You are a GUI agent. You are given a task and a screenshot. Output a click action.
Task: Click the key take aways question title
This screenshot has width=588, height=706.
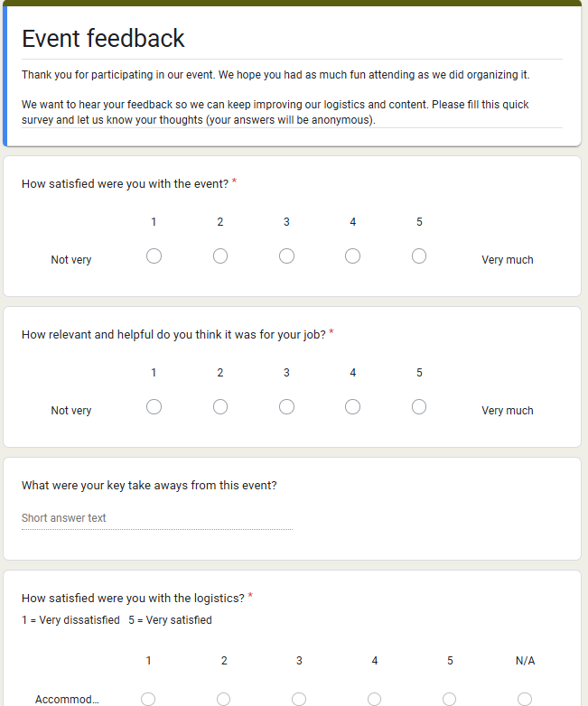[149, 485]
